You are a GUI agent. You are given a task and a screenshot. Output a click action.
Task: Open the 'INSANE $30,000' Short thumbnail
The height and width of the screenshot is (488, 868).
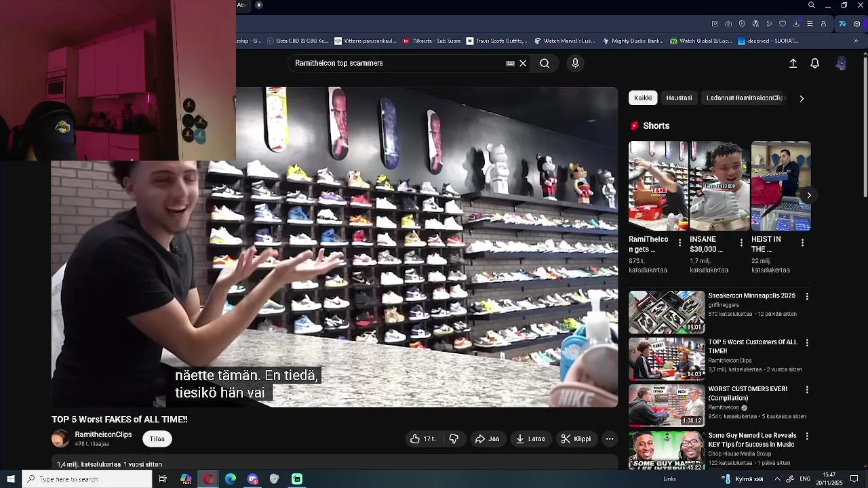719,186
